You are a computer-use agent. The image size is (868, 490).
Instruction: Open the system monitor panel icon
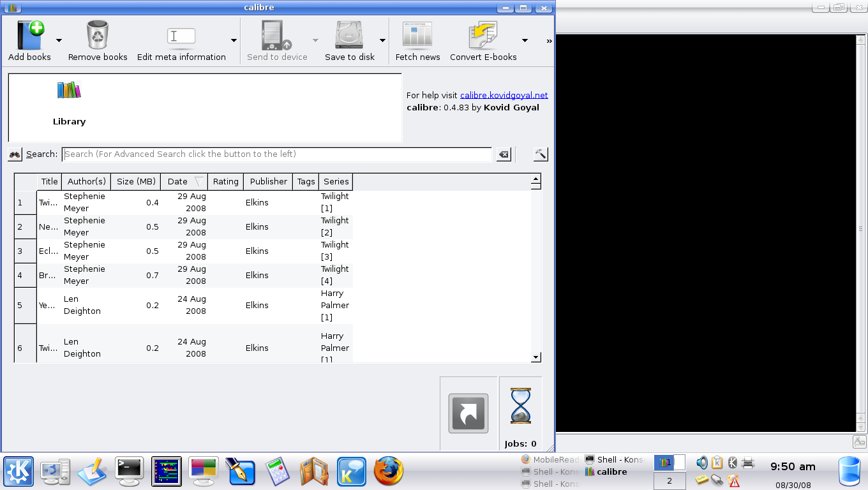point(167,472)
